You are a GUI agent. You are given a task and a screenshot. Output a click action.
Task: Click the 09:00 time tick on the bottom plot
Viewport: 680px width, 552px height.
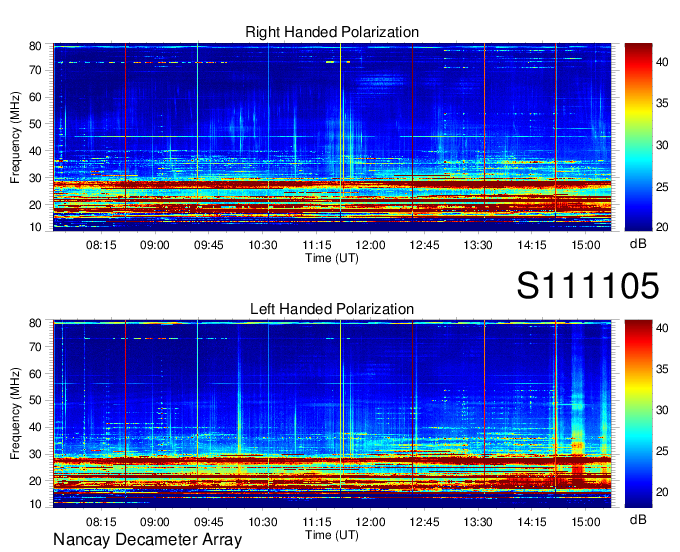(x=155, y=522)
